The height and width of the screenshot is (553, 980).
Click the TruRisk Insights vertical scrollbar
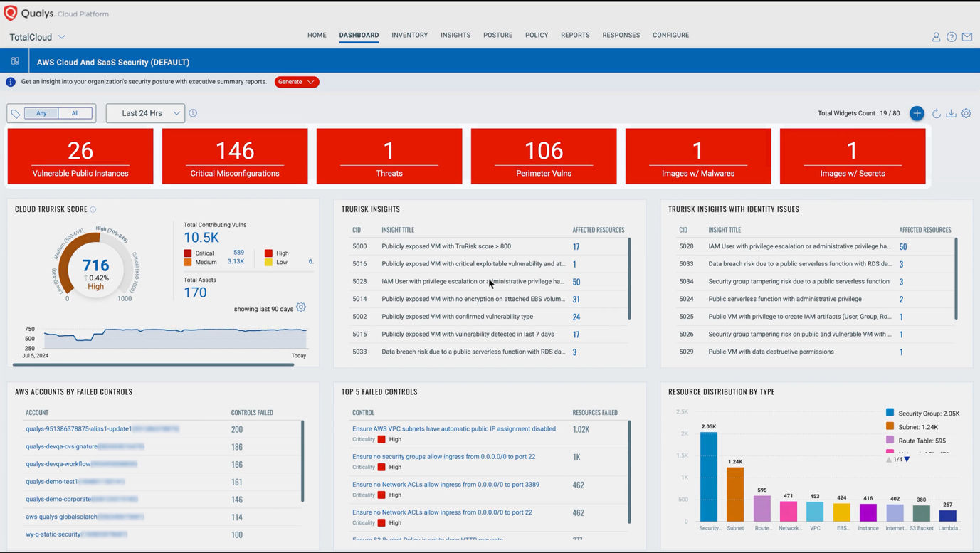(x=629, y=278)
